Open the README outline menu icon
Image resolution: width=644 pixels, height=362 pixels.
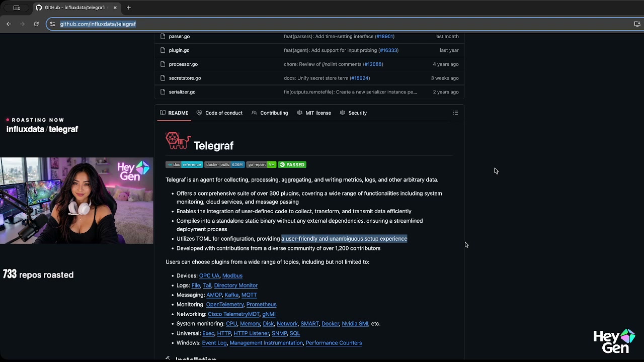[456, 113]
